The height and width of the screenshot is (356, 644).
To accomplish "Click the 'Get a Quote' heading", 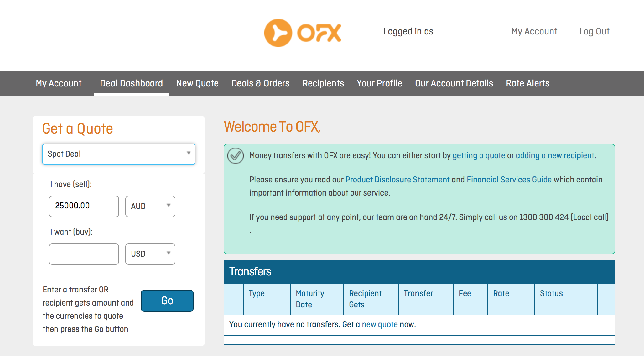I will [x=78, y=128].
